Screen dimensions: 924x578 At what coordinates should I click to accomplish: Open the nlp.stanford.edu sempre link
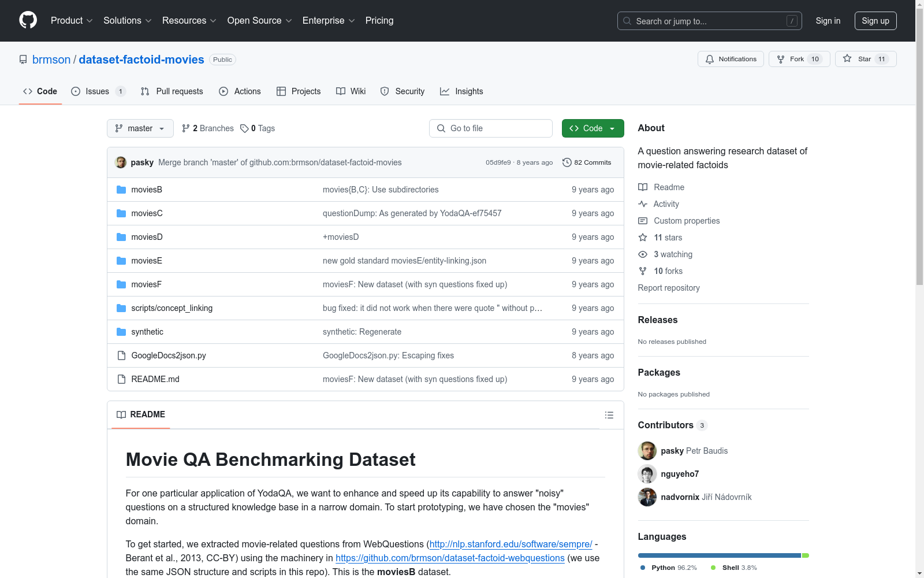pyautogui.click(x=511, y=544)
